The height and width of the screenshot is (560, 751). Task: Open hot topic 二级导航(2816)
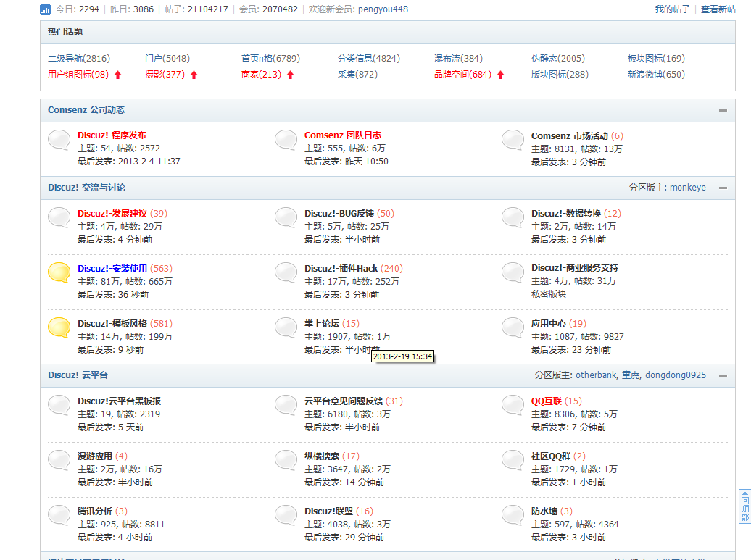tap(79, 59)
